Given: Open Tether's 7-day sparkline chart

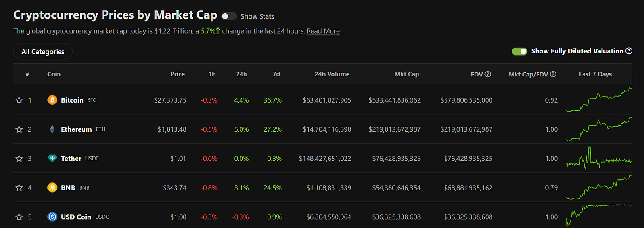Looking at the screenshot, I should [x=599, y=159].
